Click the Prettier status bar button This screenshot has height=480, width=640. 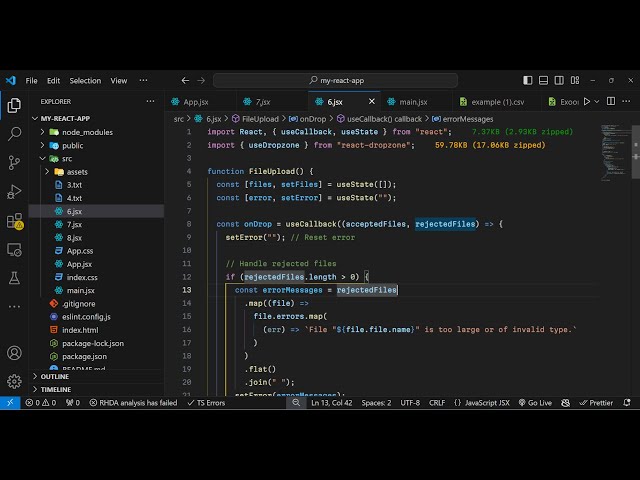600,403
